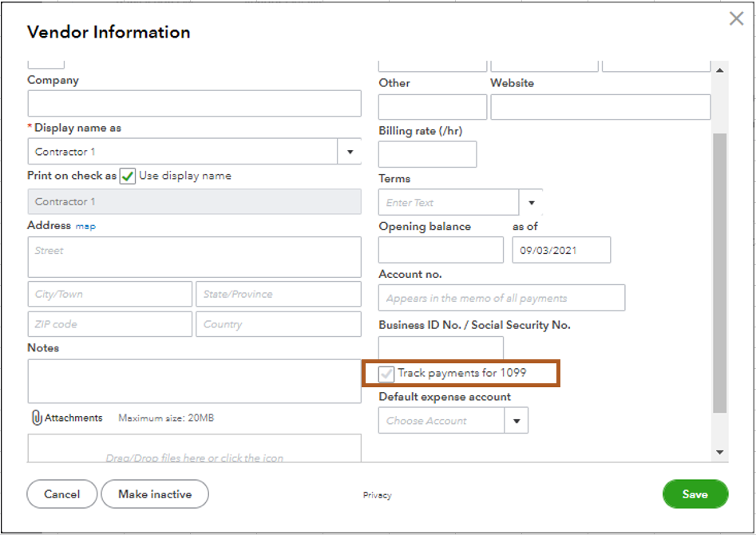The width and height of the screenshot is (756, 535).
Task: Open the Privacy link
Action: coord(377,495)
